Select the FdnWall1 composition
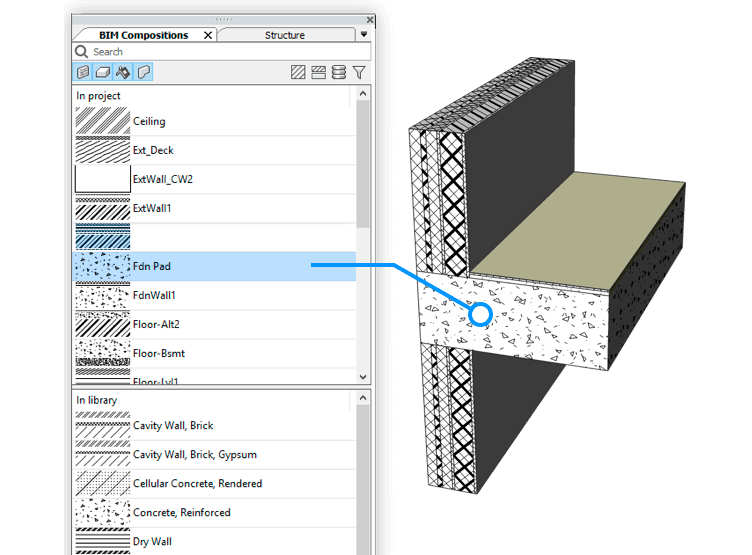This screenshot has height=555, width=752. click(214, 295)
